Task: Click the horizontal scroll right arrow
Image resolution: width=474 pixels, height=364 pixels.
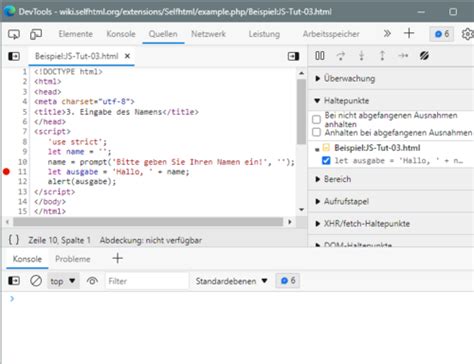Action: [290, 222]
